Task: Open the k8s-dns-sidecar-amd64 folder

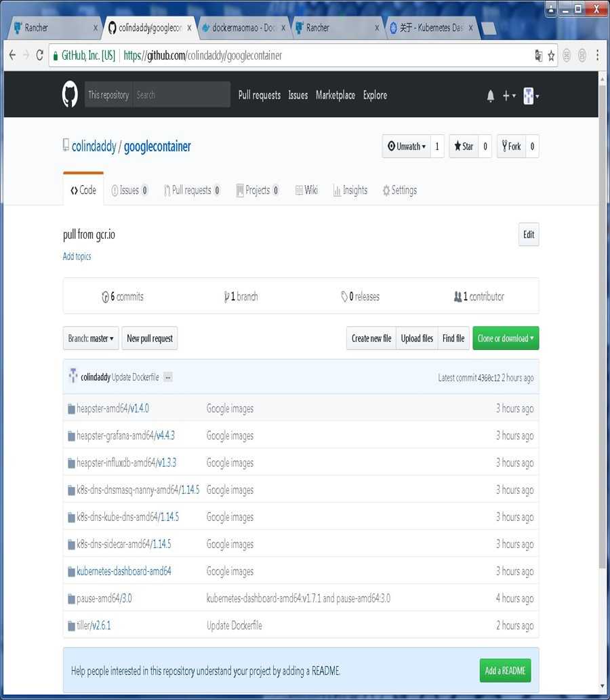Action: pos(123,544)
